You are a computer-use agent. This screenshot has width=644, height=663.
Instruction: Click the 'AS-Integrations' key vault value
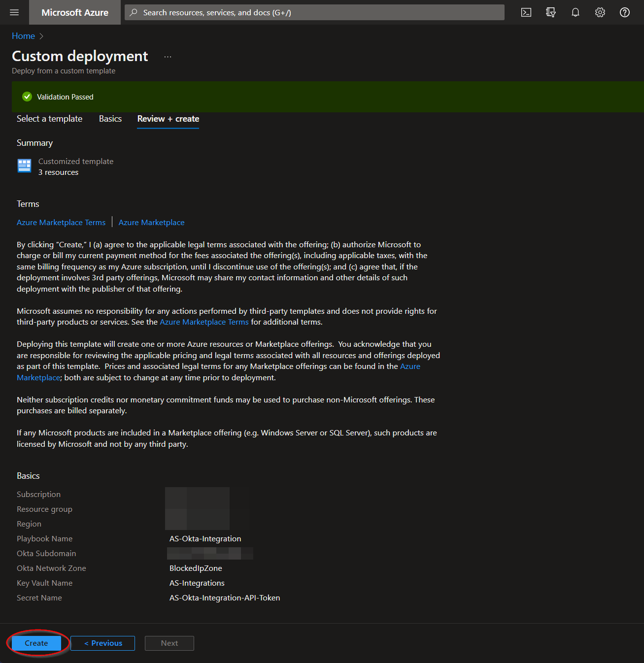click(197, 583)
